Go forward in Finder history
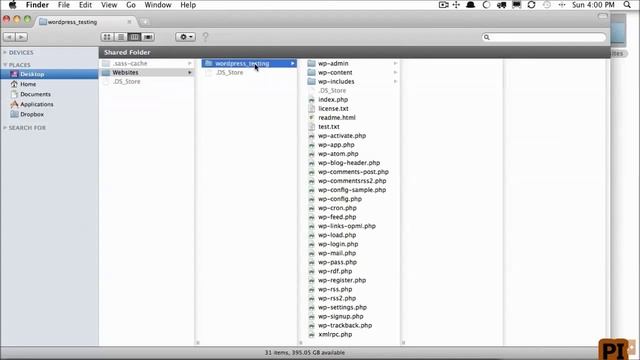 pos(21,37)
